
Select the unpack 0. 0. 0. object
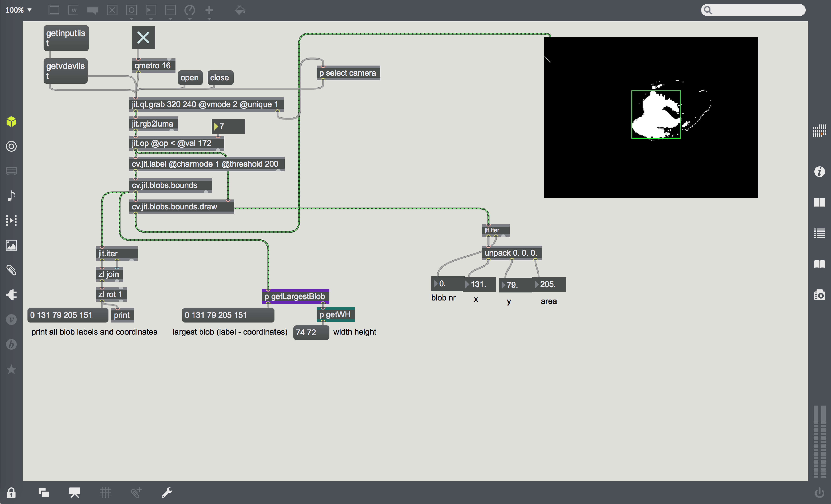pyautogui.click(x=512, y=253)
